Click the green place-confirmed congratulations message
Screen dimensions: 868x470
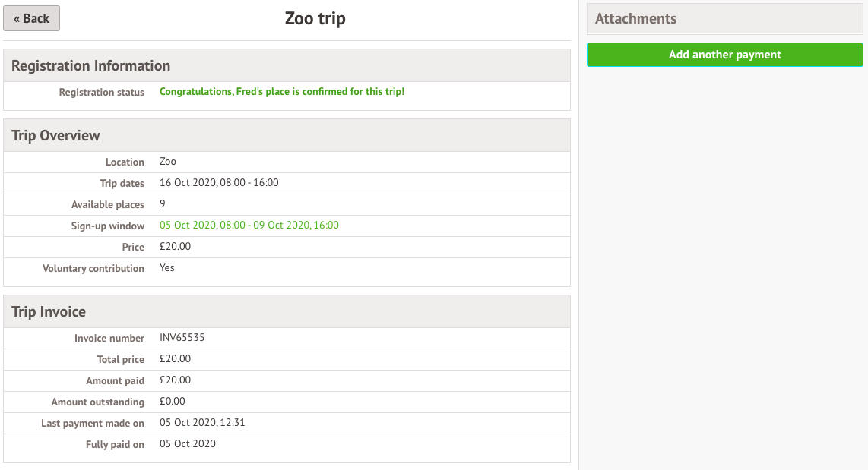click(x=282, y=92)
